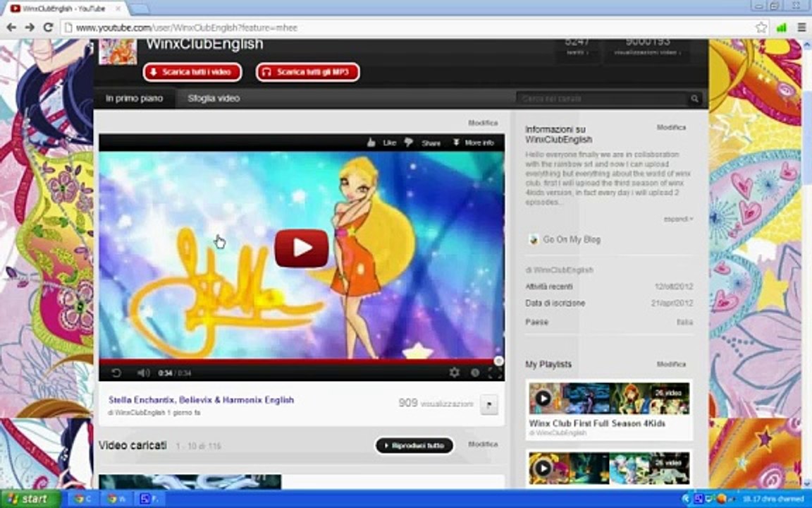Click 'Modifica' next to Video caricati
This screenshot has height=508, width=812.
pos(483,445)
